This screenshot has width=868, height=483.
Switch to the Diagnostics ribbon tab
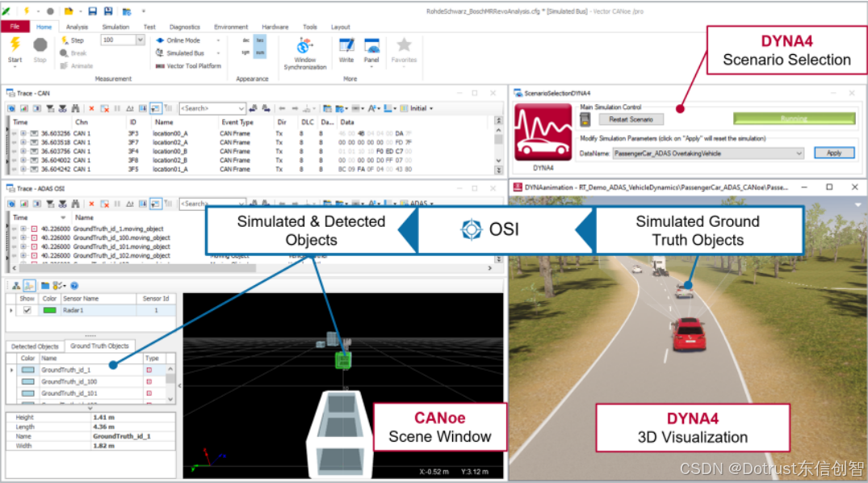click(184, 27)
